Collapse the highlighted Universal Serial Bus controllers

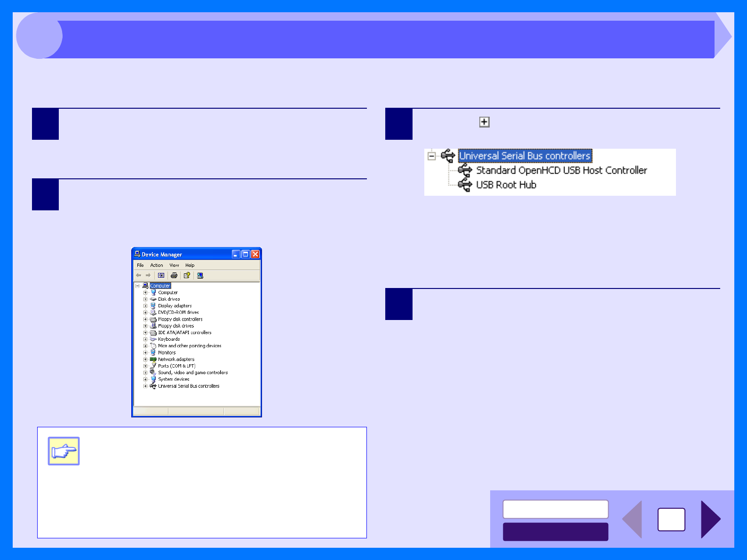[x=431, y=156]
